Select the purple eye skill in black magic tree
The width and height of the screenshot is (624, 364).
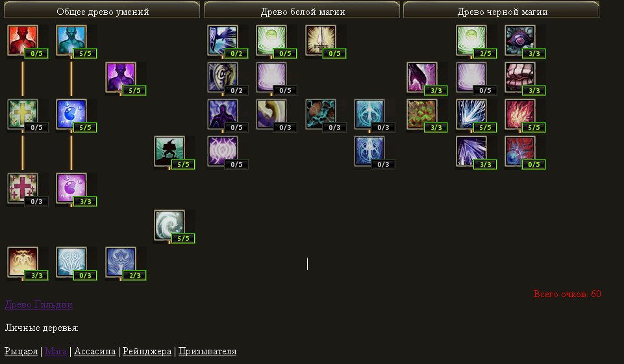coord(520,40)
